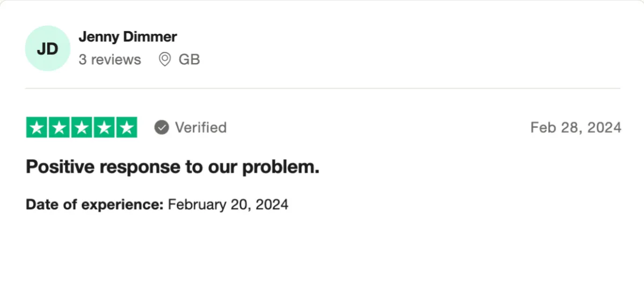Screen dimensions: 644x289
Task: Select the GB country label
Action: [x=189, y=59]
